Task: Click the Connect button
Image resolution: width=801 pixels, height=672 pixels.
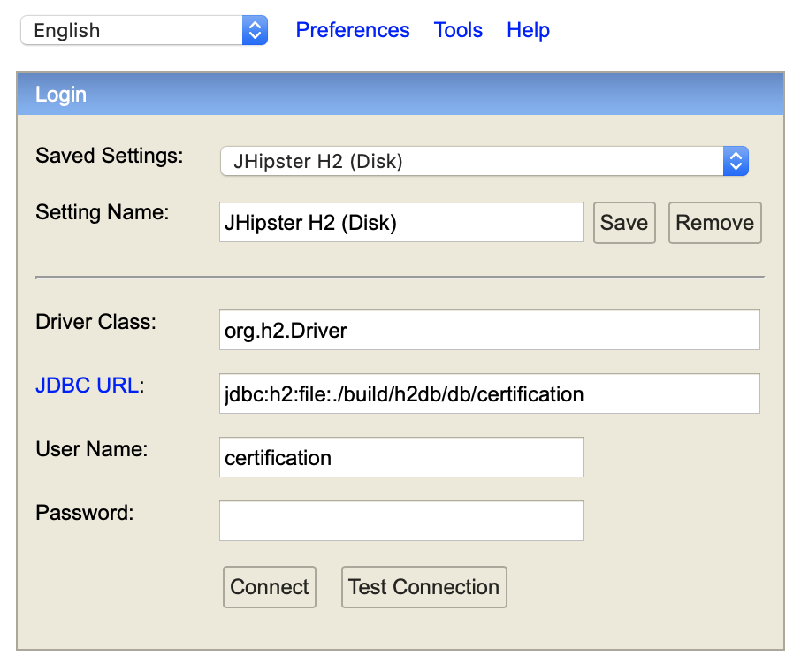Action: pos(270,587)
